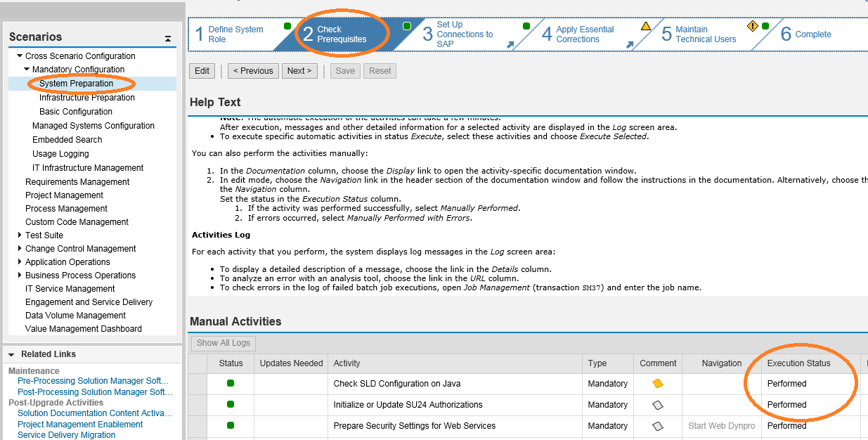
Task: Click the Updates Needed column header
Action: point(291,363)
